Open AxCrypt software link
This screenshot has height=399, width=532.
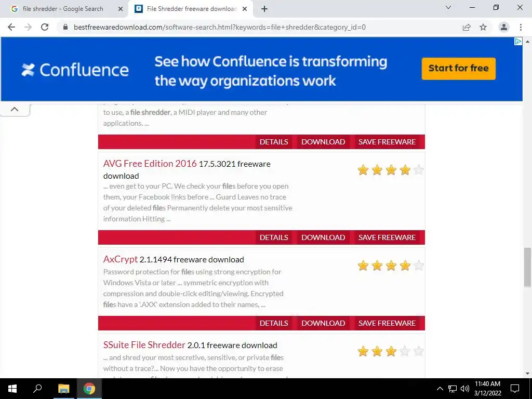(x=121, y=259)
